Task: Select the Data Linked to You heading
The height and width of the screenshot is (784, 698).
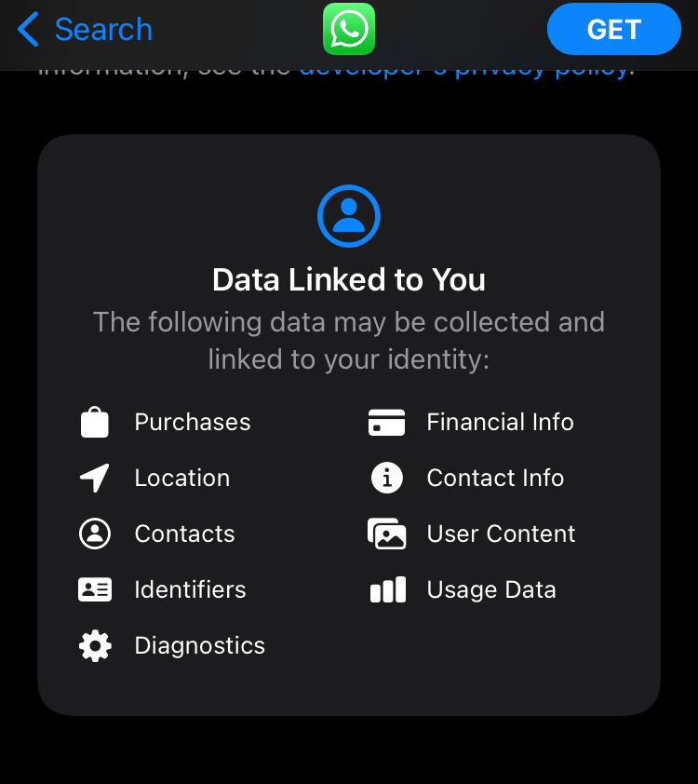Action: (349, 280)
